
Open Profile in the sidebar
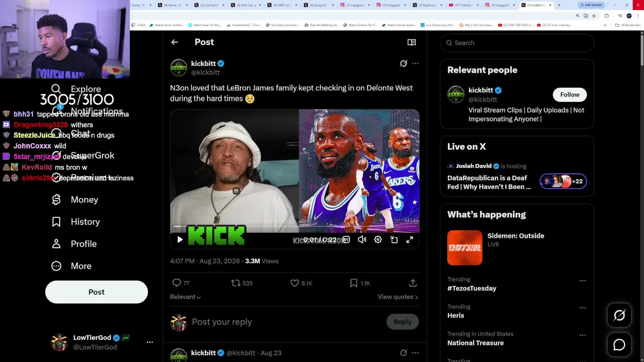click(74, 244)
